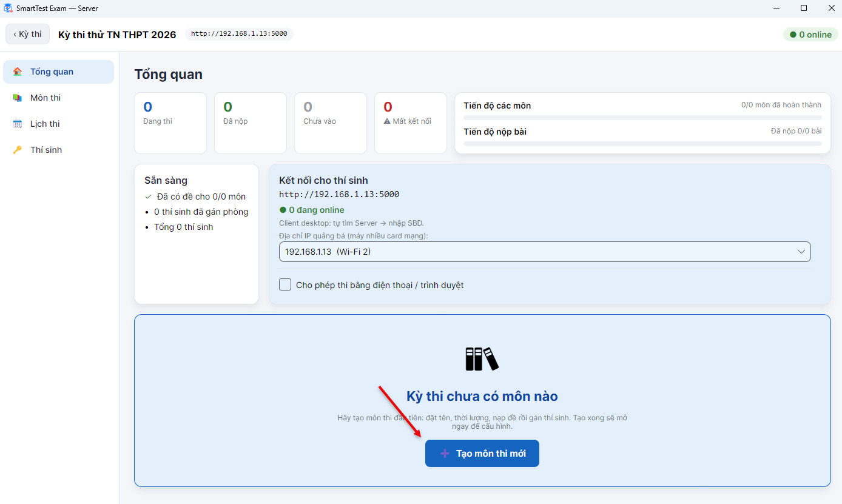
Task: Click the home icon beside Tổng quan
Action: [x=18, y=72]
